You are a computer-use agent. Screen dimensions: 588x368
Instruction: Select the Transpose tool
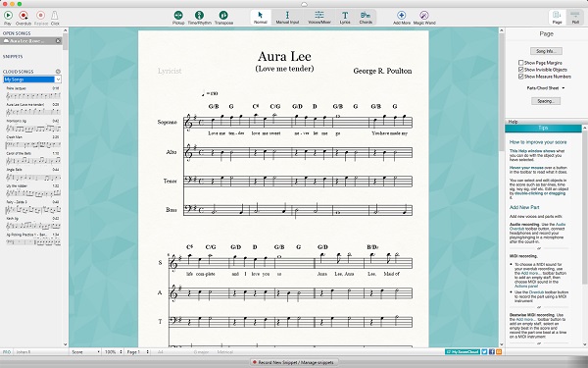223,15
